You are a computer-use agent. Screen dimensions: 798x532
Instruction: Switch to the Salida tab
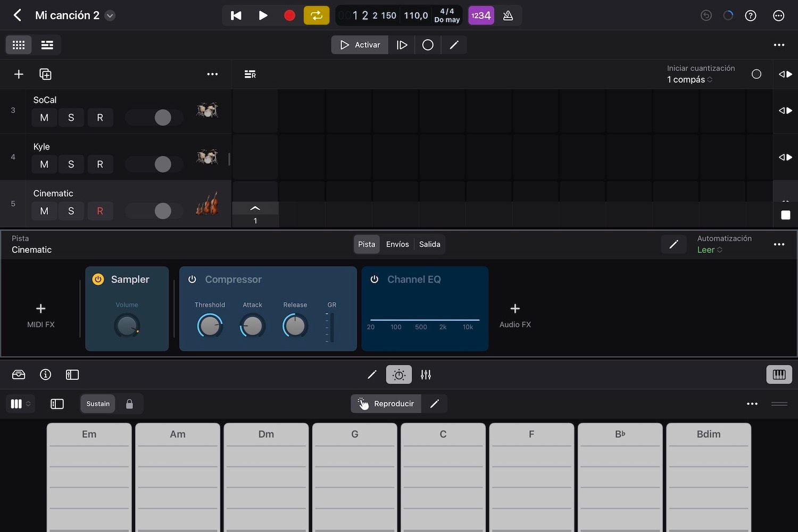(429, 244)
